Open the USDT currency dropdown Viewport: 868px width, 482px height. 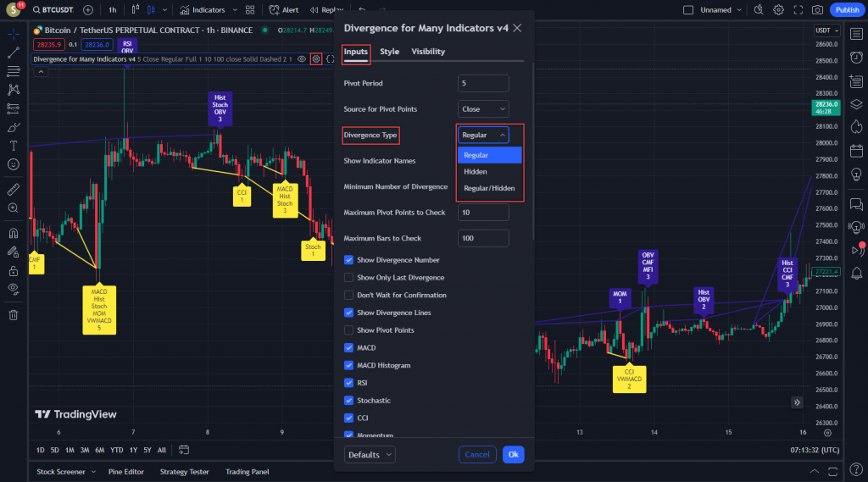[x=827, y=30]
